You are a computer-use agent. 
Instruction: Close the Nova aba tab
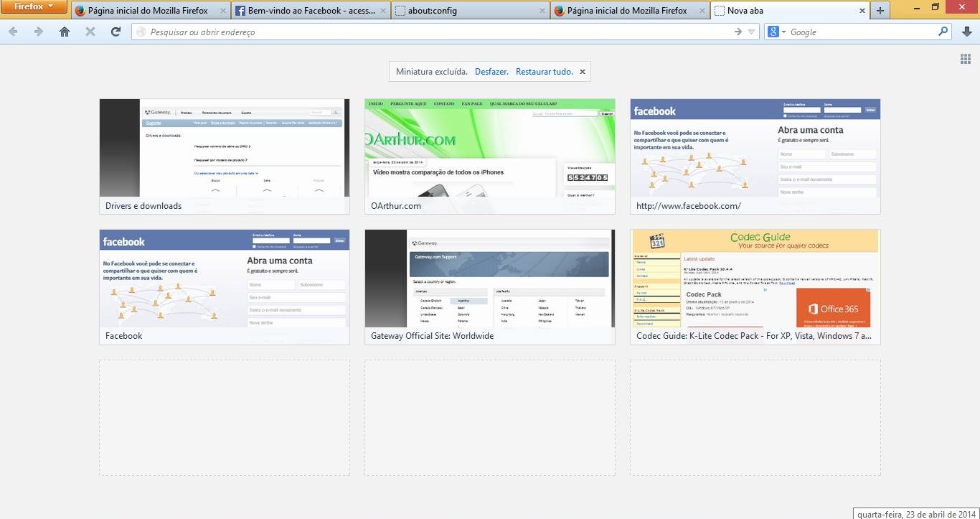(862, 11)
